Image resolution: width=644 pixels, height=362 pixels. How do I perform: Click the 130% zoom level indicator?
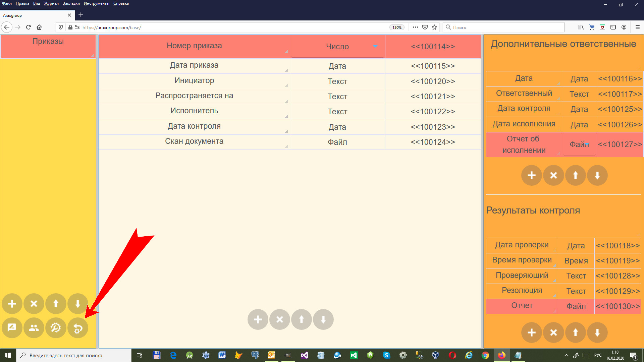[397, 27]
